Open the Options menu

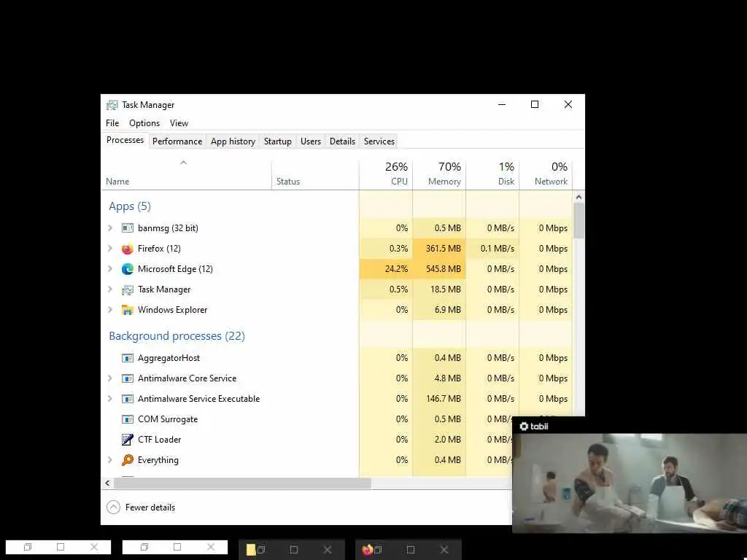144,123
